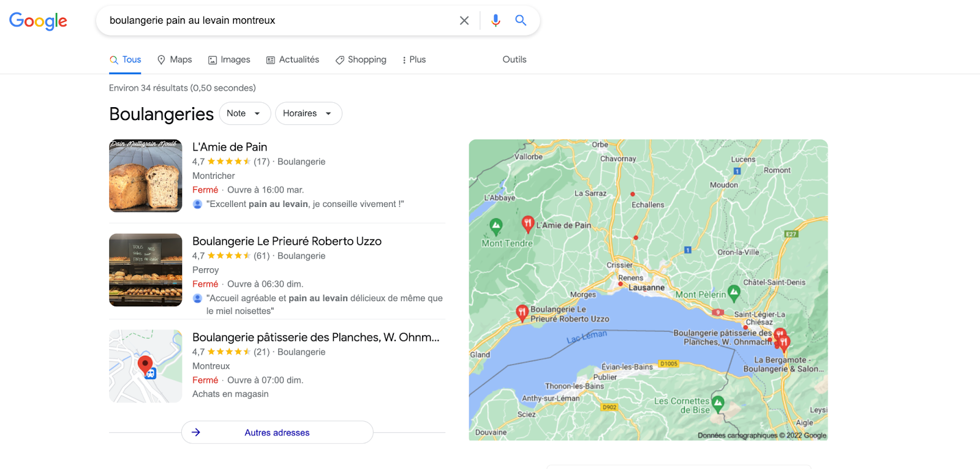Click the blue magnifying glass search icon
The image size is (980, 469).
521,20
